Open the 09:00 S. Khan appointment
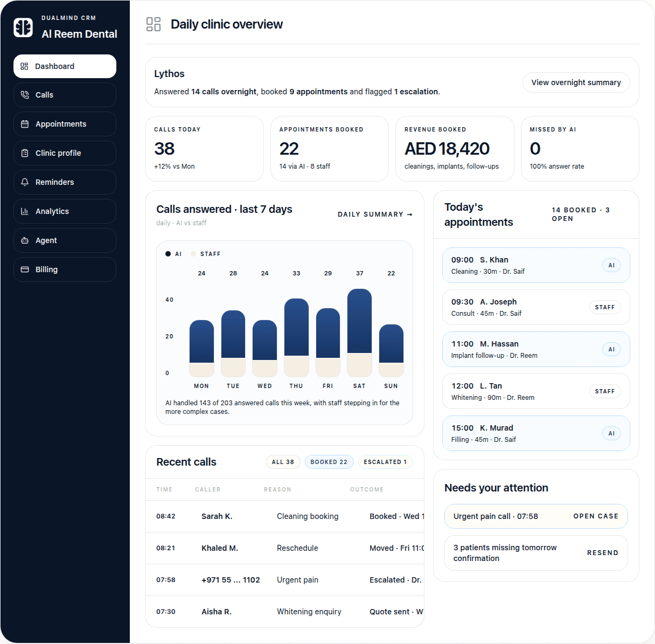 536,265
